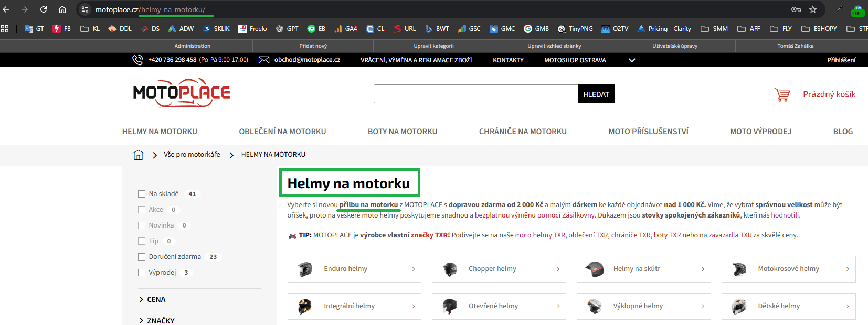Click the home icon in breadcrumb

point(138,155)
